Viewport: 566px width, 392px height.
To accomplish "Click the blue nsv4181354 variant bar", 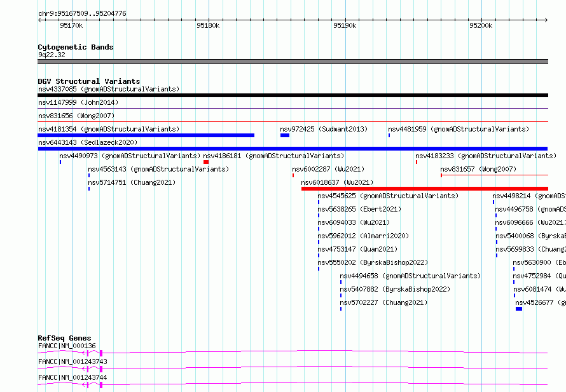I will (146, 135).
